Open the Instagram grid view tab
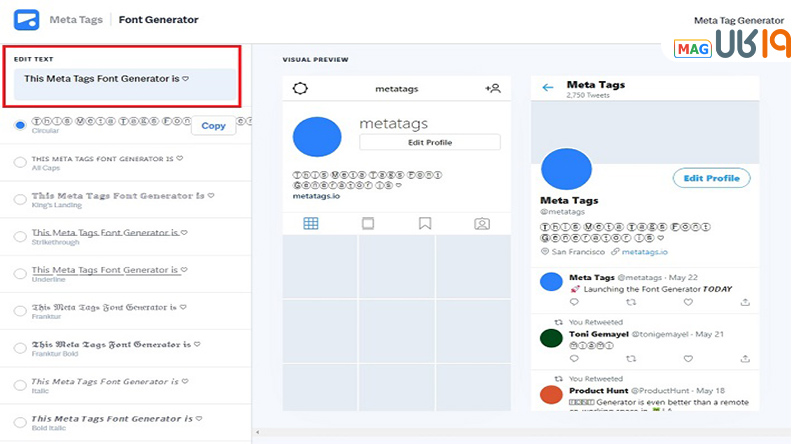This screenshot has height=444, width=800. pos(311,224)
